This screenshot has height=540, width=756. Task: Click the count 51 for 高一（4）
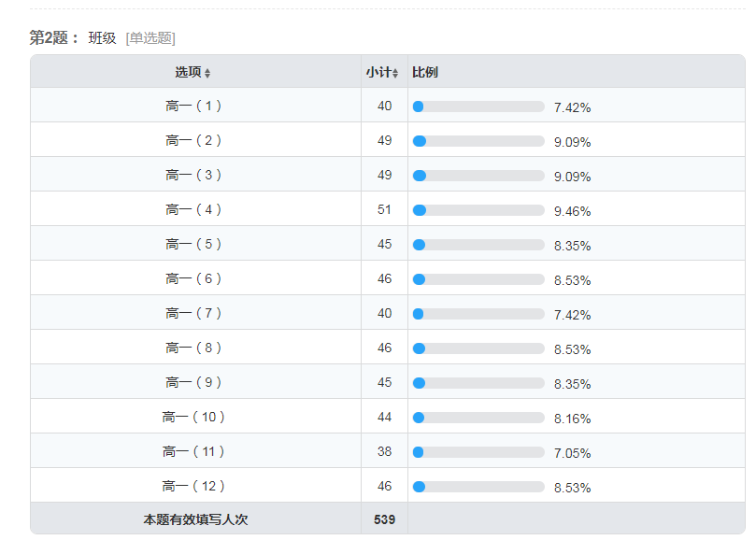pyautogui.click(x=384, y=209)
